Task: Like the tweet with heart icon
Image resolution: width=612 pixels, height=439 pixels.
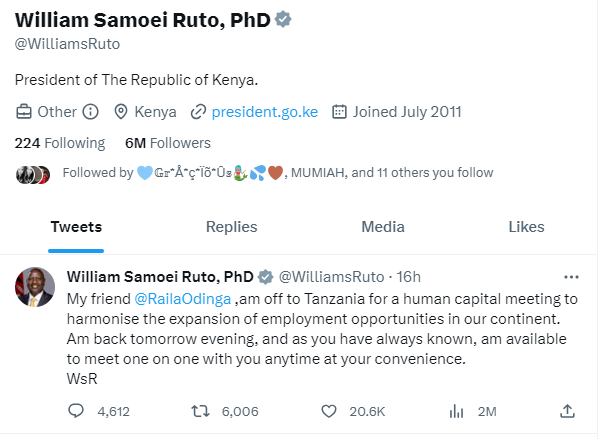Action: 329,411
